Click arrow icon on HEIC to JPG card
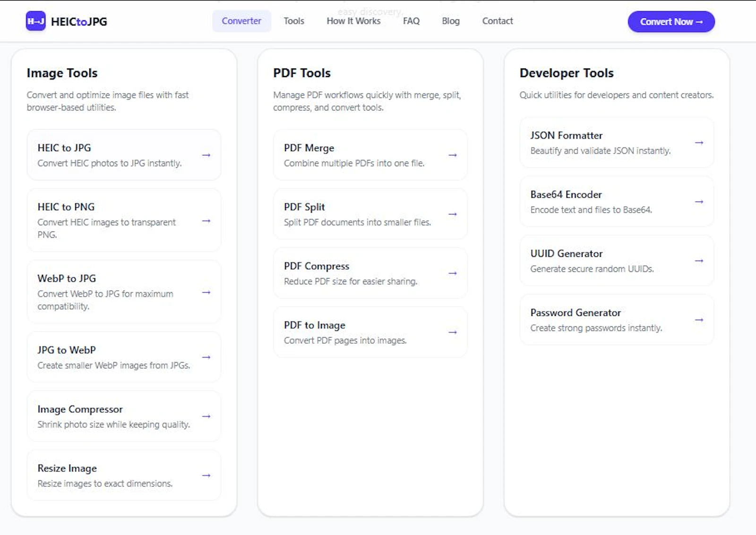756x535 pixels. pos(206,155)
